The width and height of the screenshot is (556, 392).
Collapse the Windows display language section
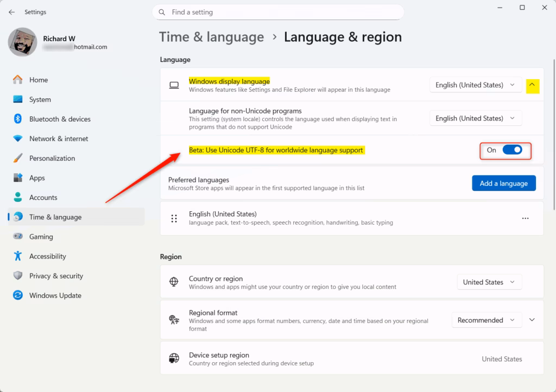[532, 85]
